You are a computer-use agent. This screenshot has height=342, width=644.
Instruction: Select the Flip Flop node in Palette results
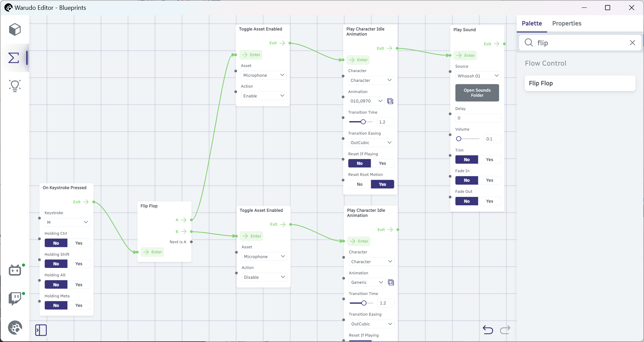pyautogui.click(x=580, y=83)
